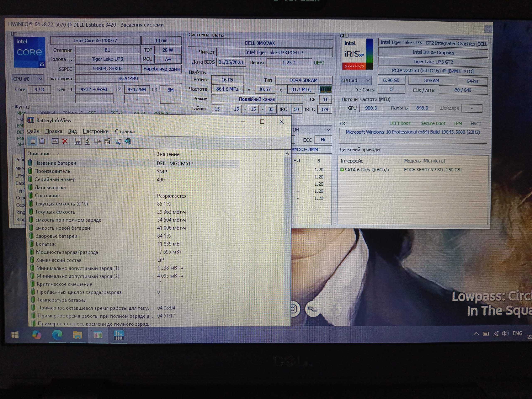Select the Производитель row
Screen dimensions: 532x399
point(133,171)
